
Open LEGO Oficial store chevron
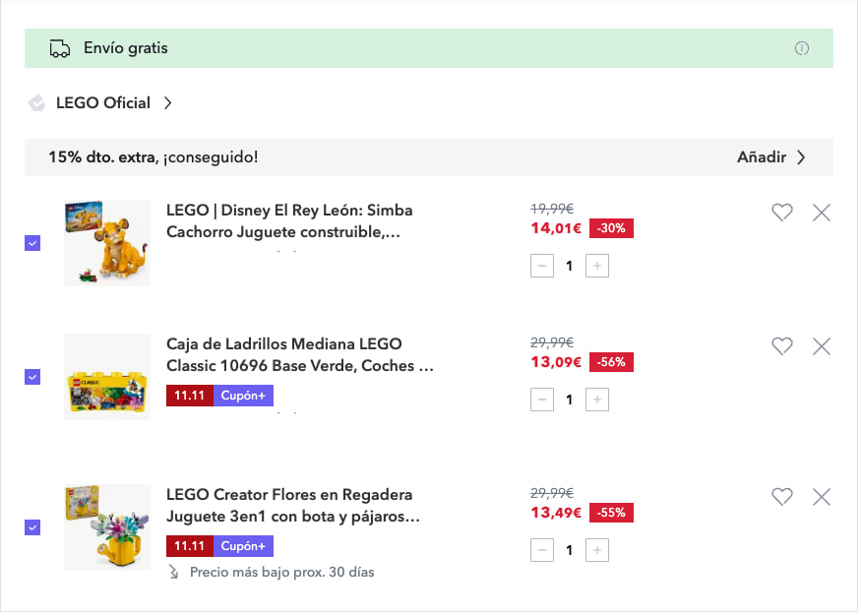168,102
